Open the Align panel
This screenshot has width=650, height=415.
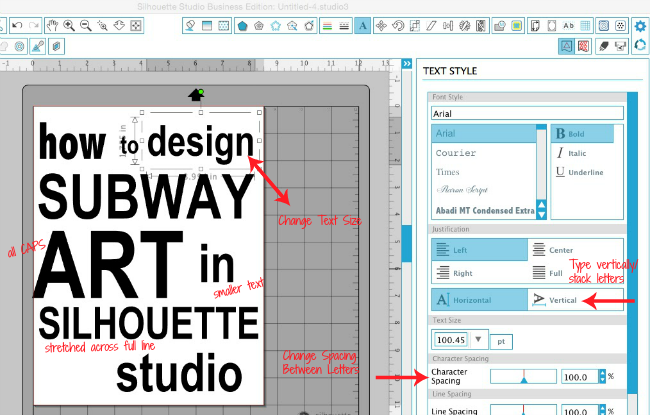coord(448,26)
